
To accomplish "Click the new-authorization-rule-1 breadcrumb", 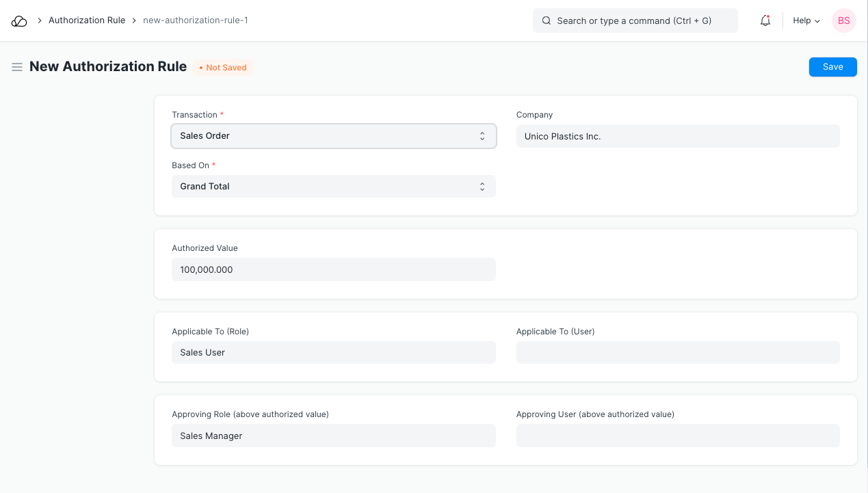I will click(195, 21).
